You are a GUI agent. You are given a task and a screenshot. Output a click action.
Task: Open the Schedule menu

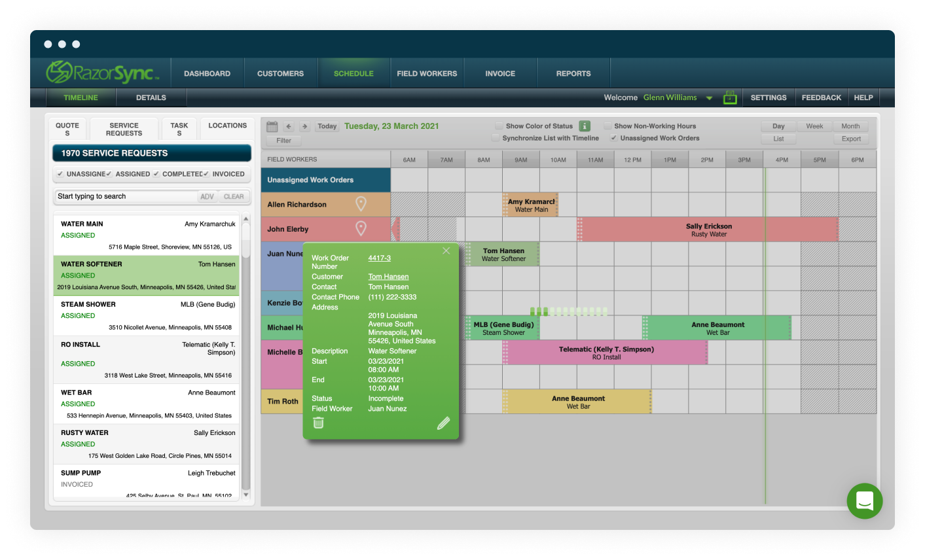354,73
